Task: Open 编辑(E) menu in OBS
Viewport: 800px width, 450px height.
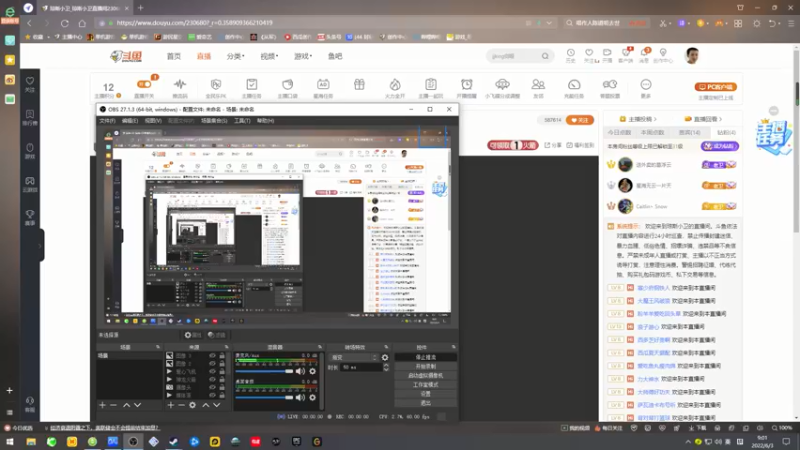Action: coord(130,121)
